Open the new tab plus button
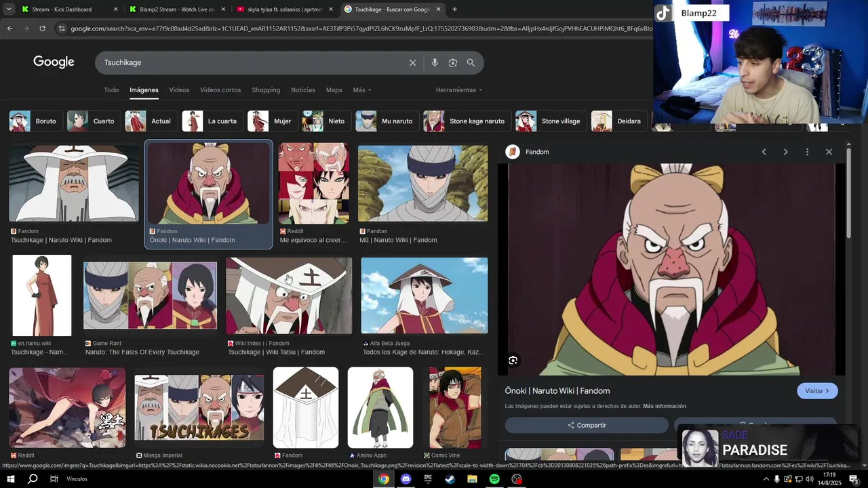 454,9
